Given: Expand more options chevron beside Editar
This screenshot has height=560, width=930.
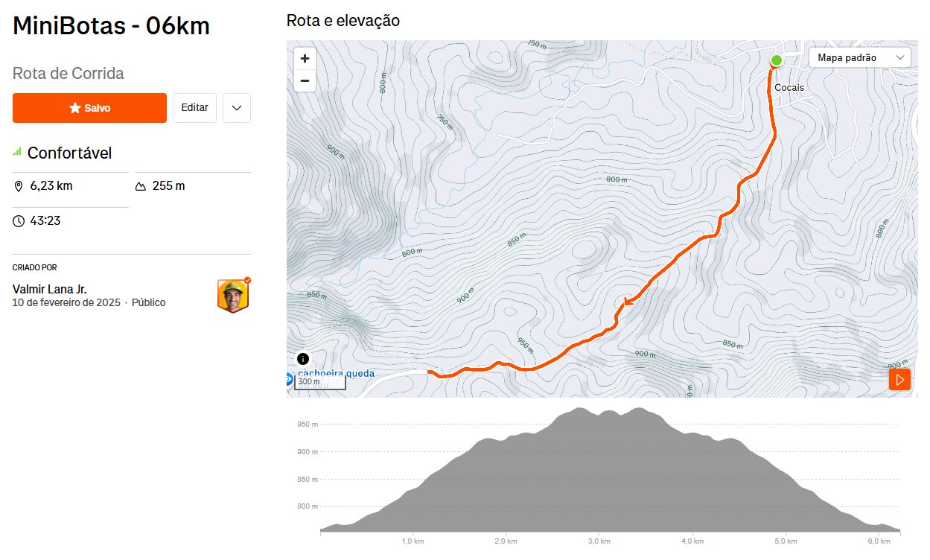Looking at the screenshot, I should pyautogui.click(x=237, y=108).
